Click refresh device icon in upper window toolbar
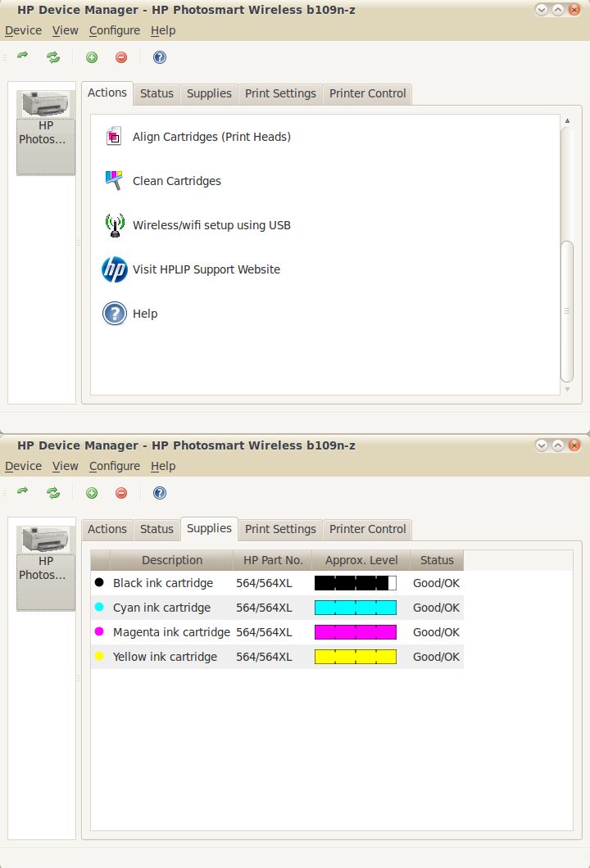Viewport: 590px width, 868px height. (53, 57)
